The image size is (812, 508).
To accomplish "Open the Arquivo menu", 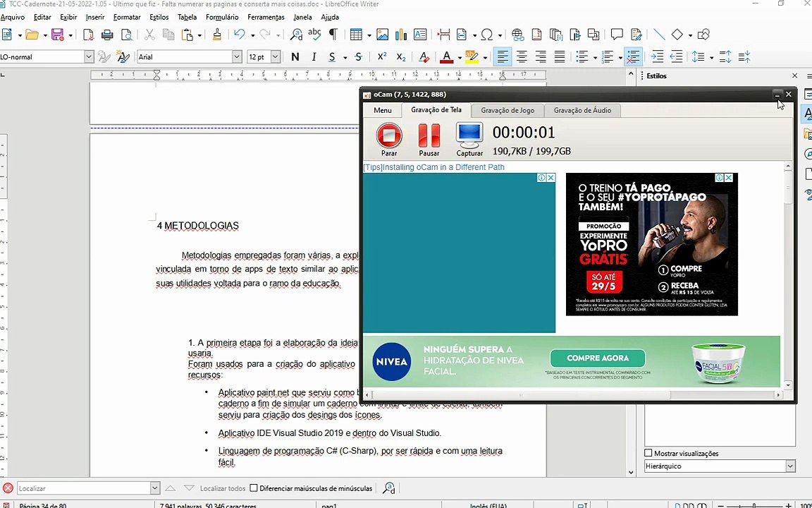I will click(13, 17).
